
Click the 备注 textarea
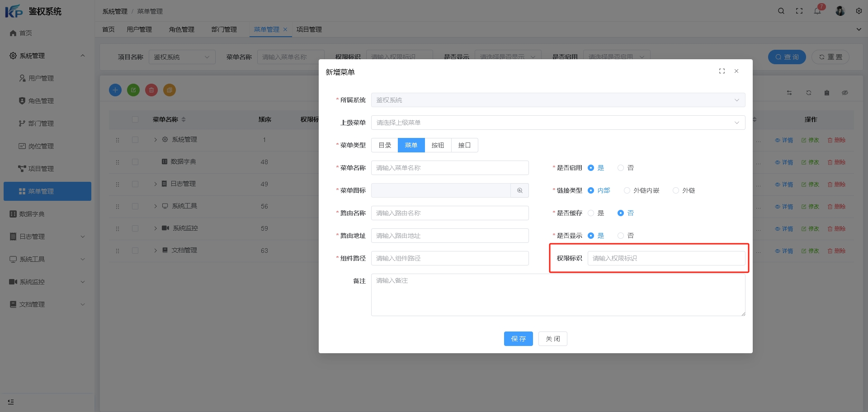pos(558,294)
